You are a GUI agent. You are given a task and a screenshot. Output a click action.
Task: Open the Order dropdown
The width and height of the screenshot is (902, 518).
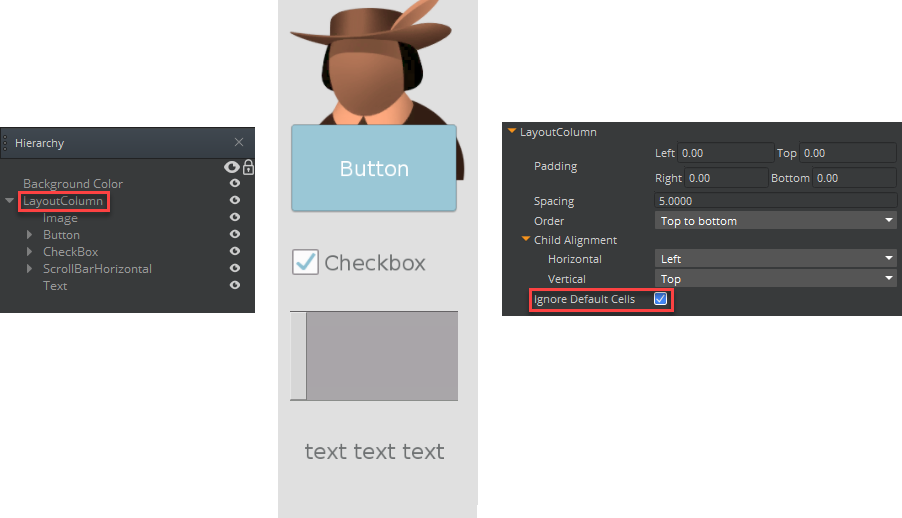775,221
